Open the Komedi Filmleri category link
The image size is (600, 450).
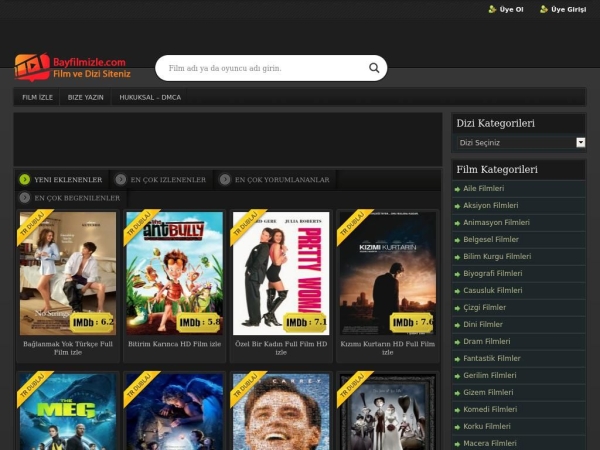click(x=490, y=409)
